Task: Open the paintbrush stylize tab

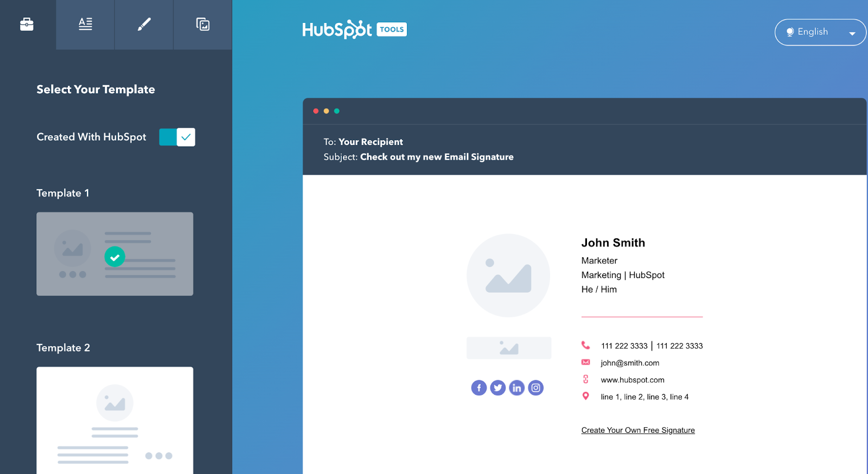Action: 144,24
